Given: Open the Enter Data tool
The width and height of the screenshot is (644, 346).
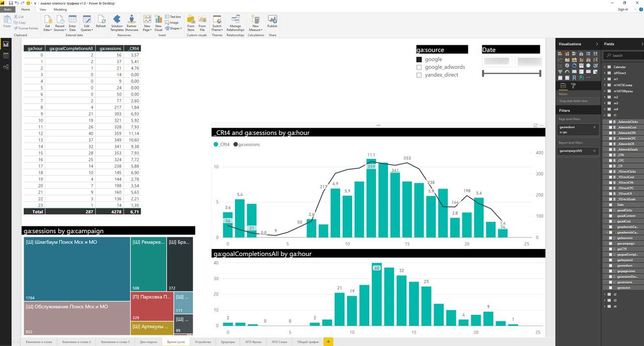Looking at the screenshot, I should pos(72,23).
